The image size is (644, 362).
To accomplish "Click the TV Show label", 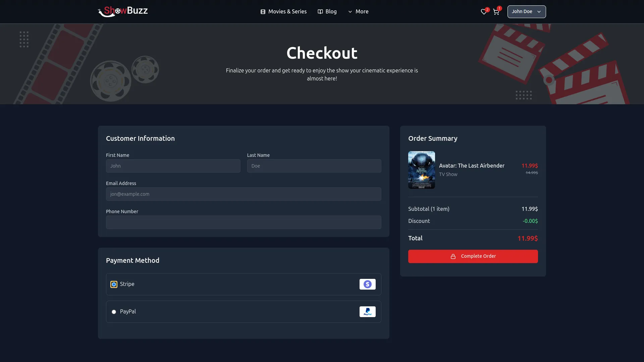I will click(x=448, y=174).
